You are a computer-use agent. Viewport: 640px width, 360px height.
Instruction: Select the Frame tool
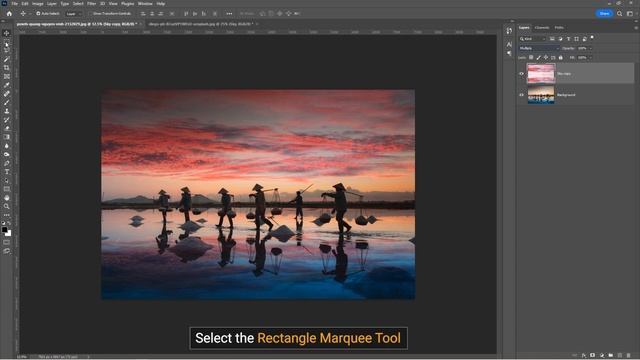7,76
